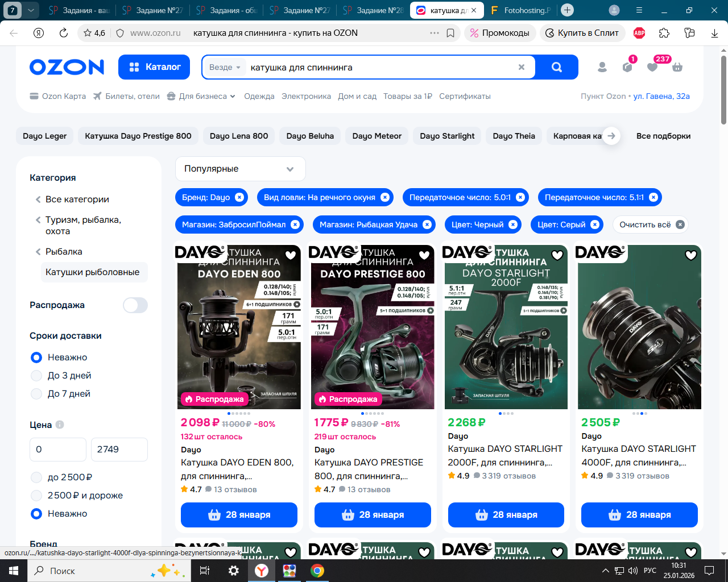Click 'Очистить всё' to clear filters
Screen dimensions: 728x582
[x=651, y=225]
